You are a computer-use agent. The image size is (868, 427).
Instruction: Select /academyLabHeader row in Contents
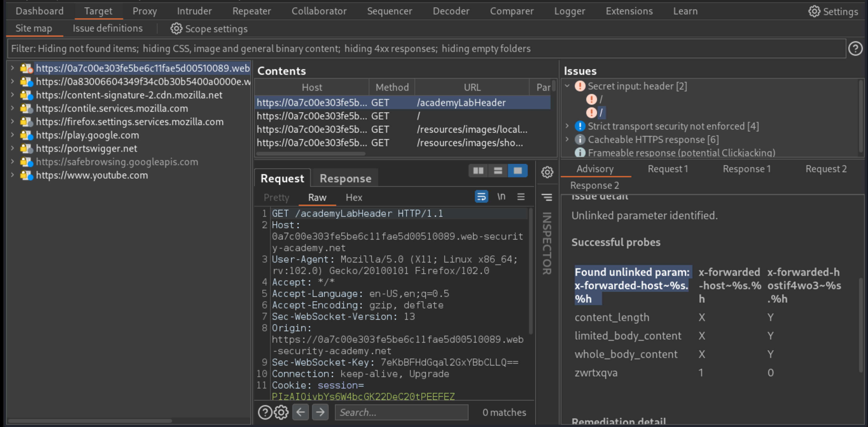(403, 103)
